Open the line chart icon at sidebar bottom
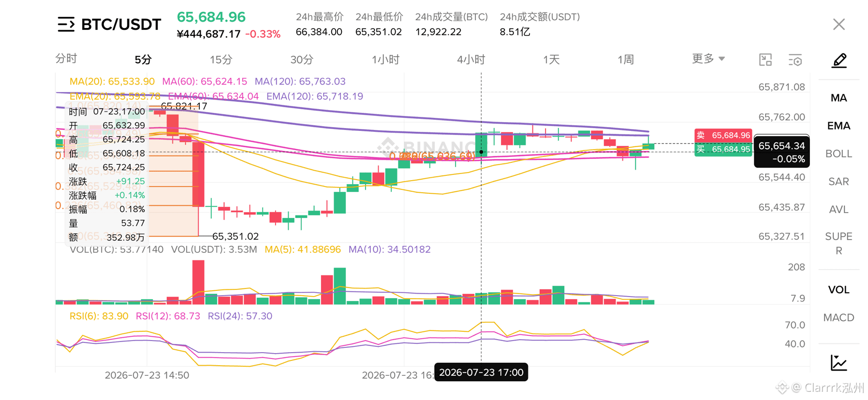This screenshot has width=868, height=400. point(839,363)
